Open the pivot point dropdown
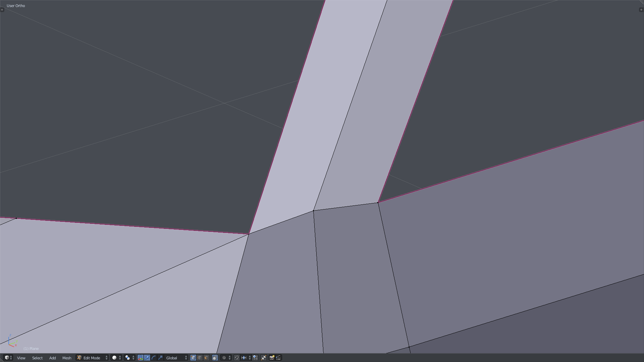Screen dimensions: 644x362 point(129,358)
